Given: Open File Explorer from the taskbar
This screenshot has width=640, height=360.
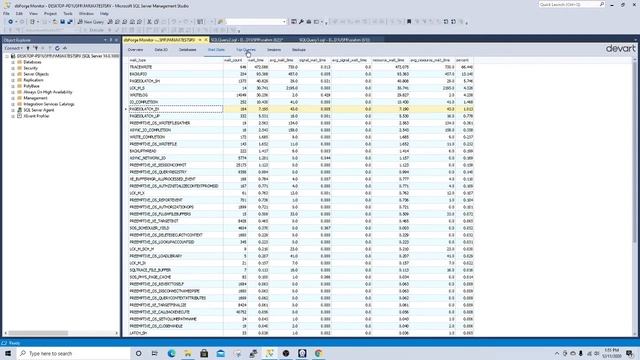Looking at the screenshot, I should [x=188, y=353].
